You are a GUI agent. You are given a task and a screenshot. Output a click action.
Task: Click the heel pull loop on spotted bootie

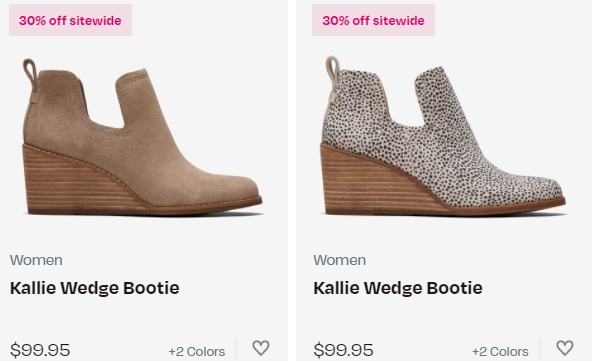[x=333, y=71]
